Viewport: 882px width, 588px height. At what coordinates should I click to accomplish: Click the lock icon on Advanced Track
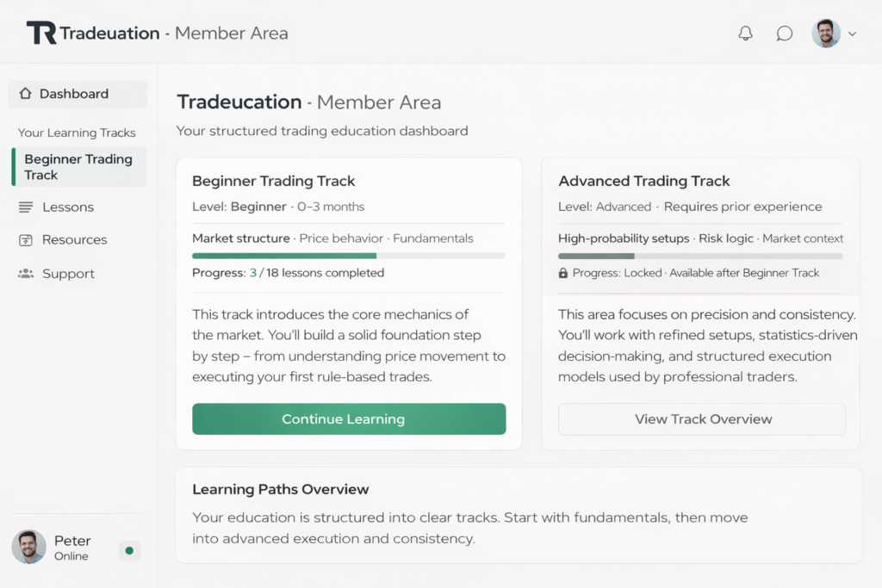point(563,273)
